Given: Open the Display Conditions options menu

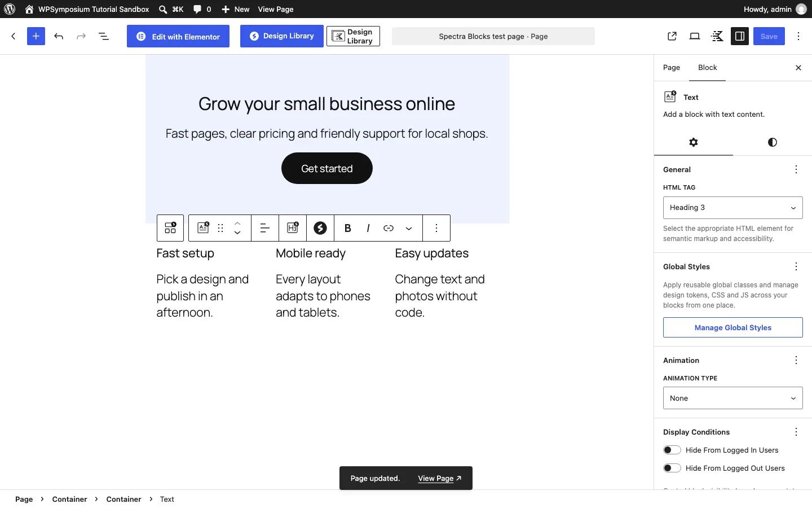Looking at the screenshot, I should pos(796,432).
